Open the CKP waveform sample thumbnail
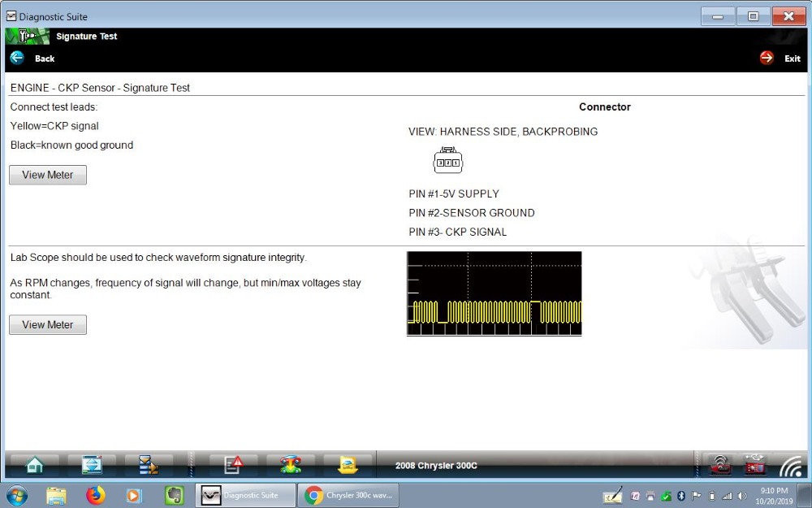Viewport: 812px width, 508px height. click(494, 294)
